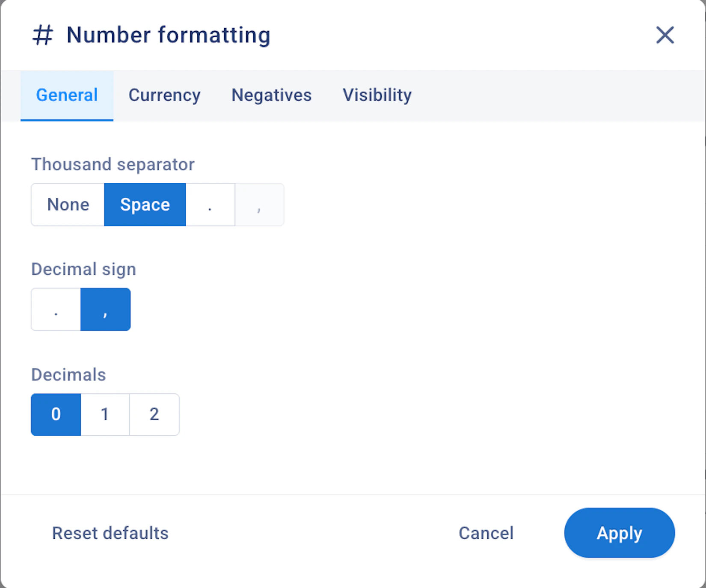
Task: Set decimal sign to period
Action: (x=56, y=309)
